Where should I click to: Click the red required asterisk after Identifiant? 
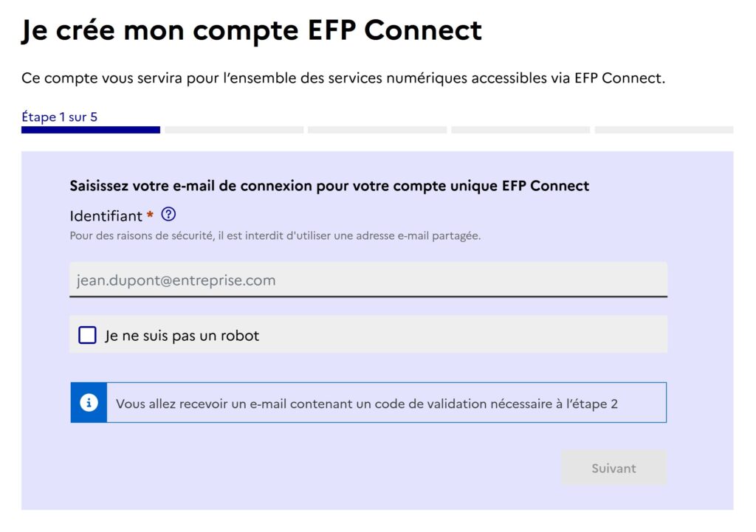coord(151,215)
